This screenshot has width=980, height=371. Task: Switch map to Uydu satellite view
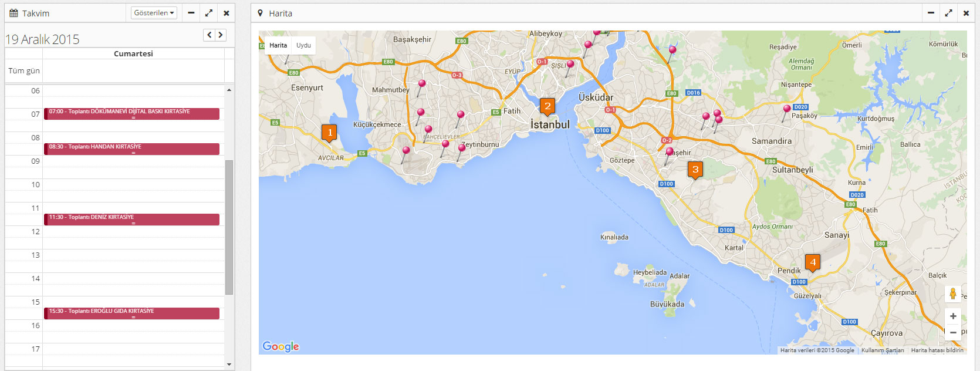point(303,45)
